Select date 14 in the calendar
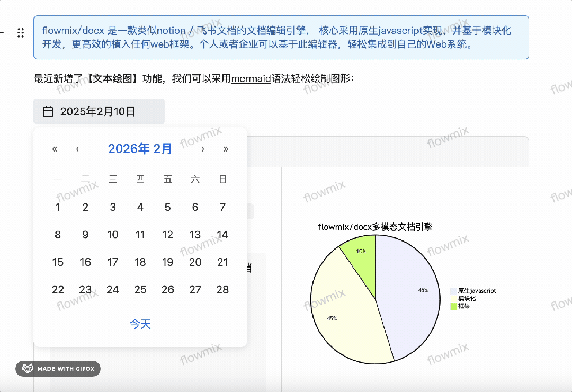Image resolution: width=572 pixels, height=392 pixels. click(222, 234)
